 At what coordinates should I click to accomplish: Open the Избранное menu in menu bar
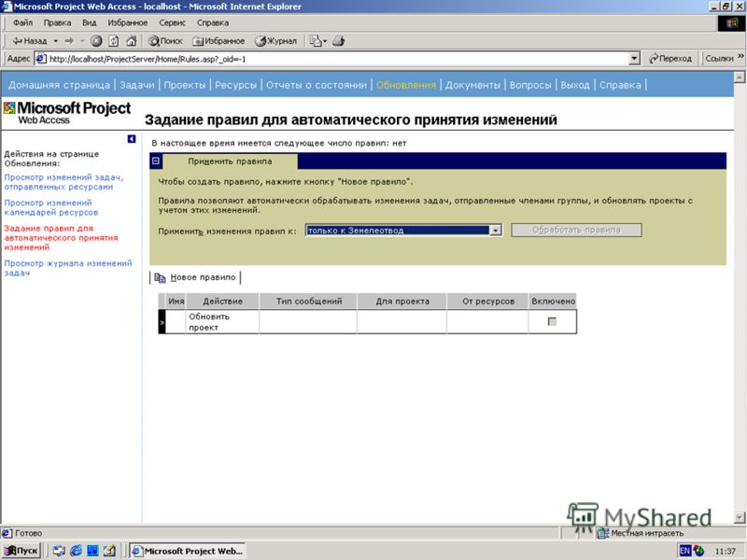coord(127,22)
